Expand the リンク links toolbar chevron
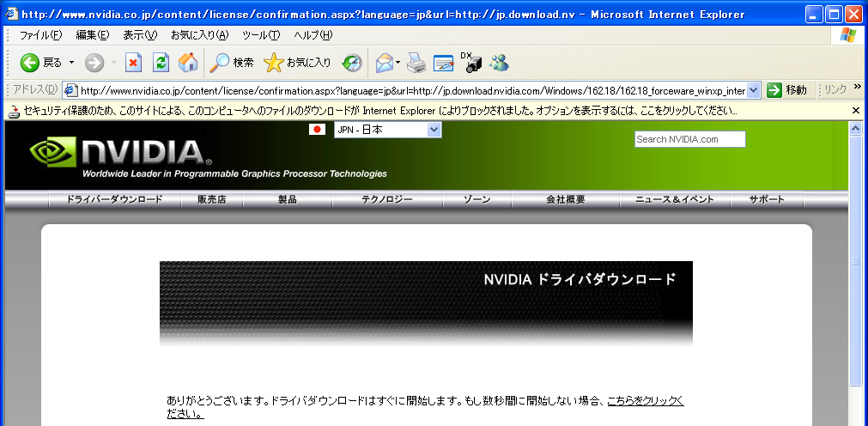 pyautogui.click(x=858, y=87)
